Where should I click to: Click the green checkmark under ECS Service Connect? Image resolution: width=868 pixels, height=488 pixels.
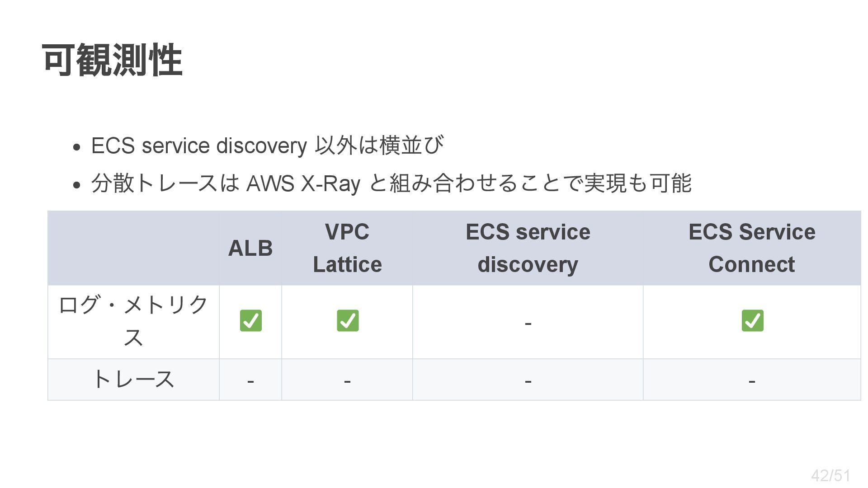[x=752, y=321]
